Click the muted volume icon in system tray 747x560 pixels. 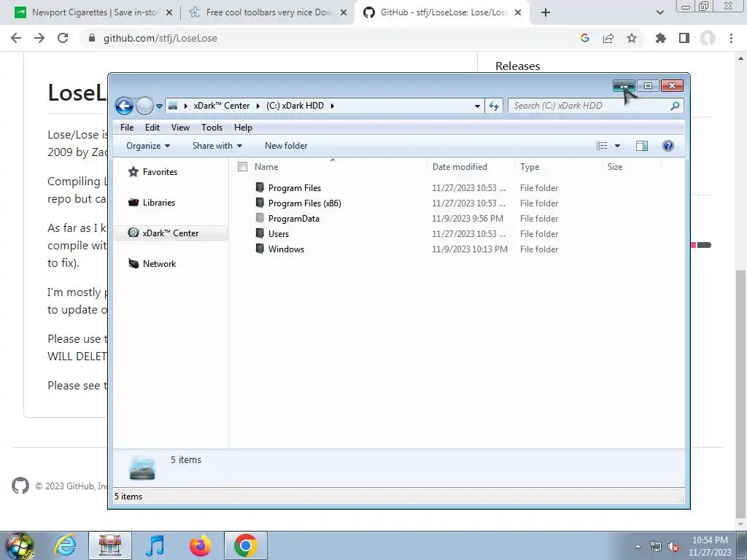pos(673,546)
